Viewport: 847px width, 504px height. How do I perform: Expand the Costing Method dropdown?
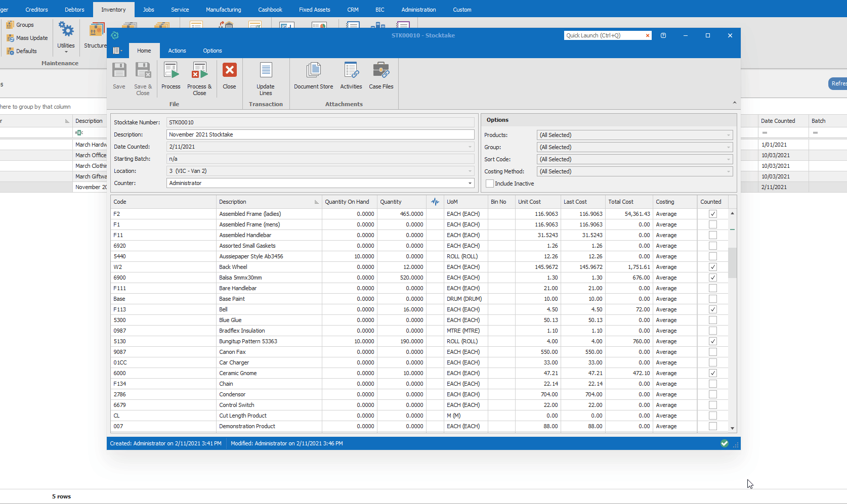(728, 171)
